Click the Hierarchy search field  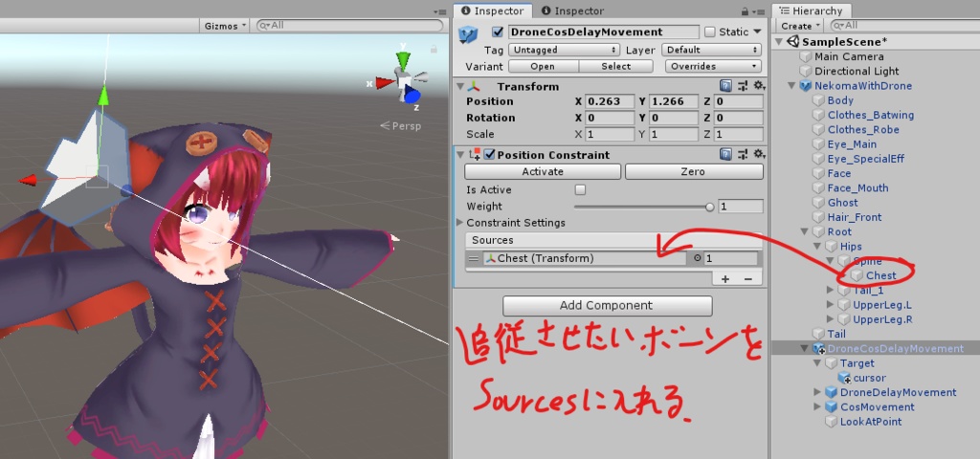tap(904, 26)
